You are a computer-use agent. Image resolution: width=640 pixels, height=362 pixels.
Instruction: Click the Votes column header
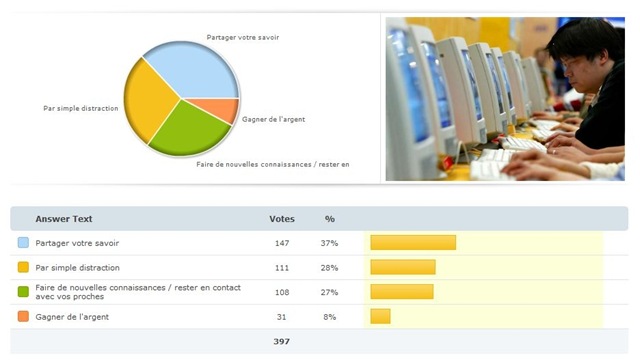[x=282, y=219]
